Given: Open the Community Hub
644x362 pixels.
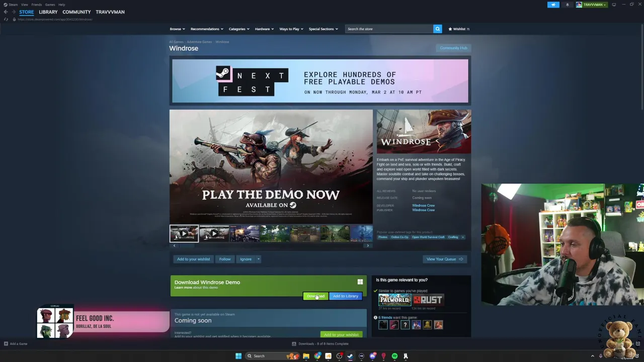Looking at the screenshot, I should coord(453,48).
